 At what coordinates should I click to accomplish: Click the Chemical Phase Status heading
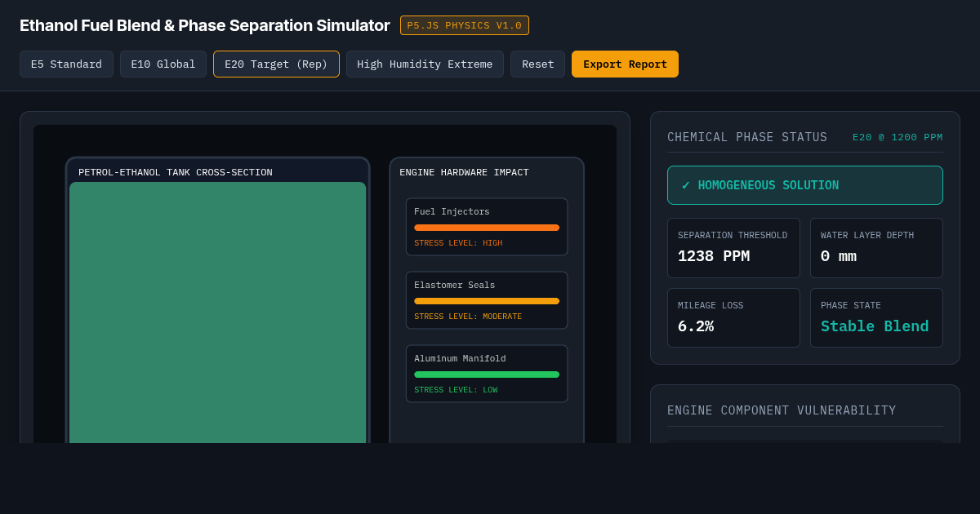point(747,137)
